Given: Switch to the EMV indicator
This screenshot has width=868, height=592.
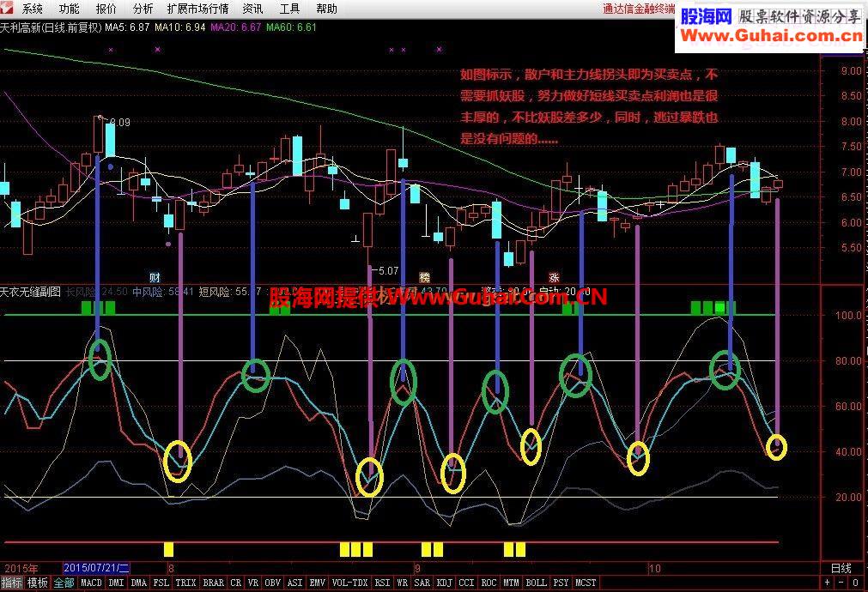Looking at the screenshot, I should (317, 583).
